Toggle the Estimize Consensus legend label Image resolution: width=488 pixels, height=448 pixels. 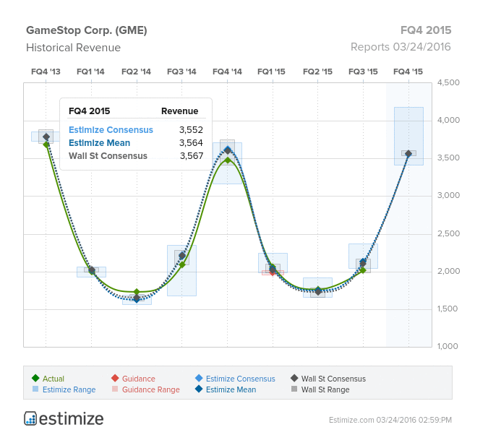tap(241, 379)
